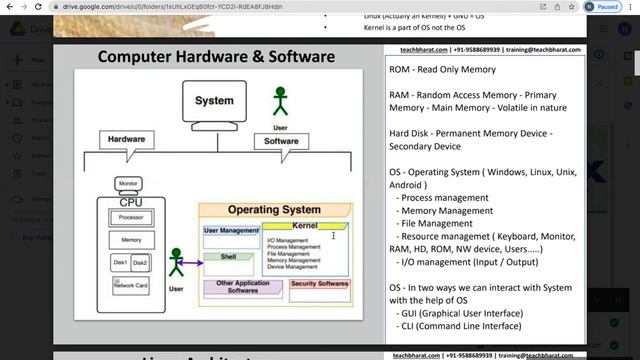
Task: Reload the current page
Action: click(x=38, y=7)
